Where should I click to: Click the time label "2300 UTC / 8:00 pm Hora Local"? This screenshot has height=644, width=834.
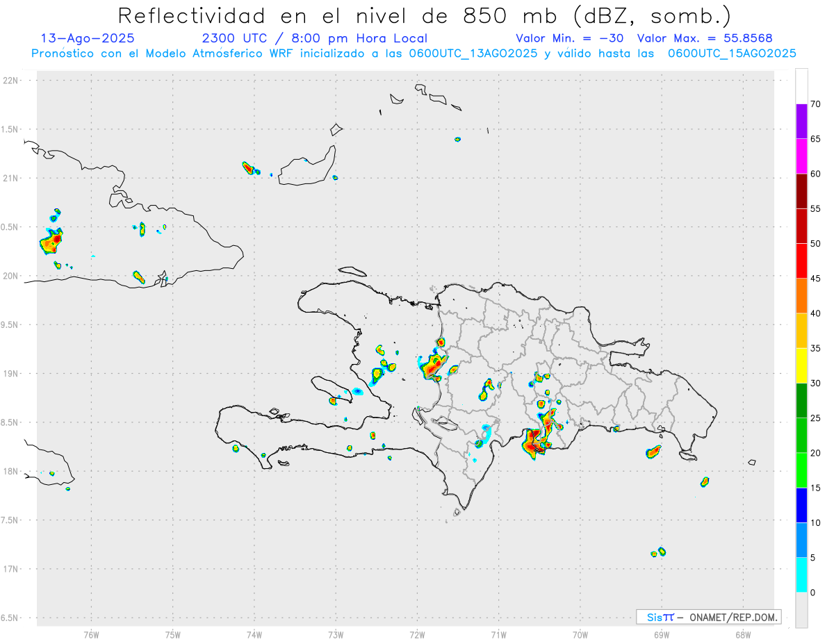pyautogui.click(x=314, y=38)
